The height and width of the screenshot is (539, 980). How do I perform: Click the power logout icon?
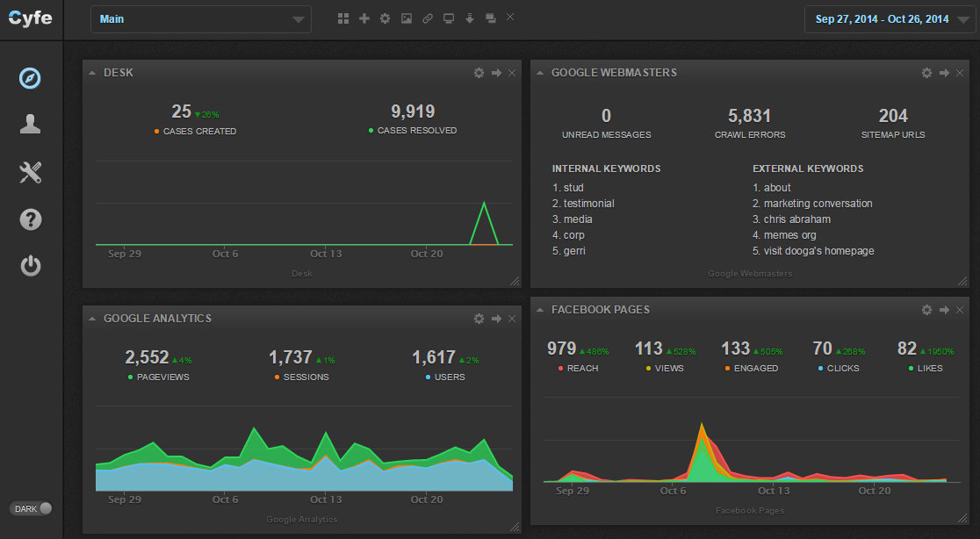[31, 266]
